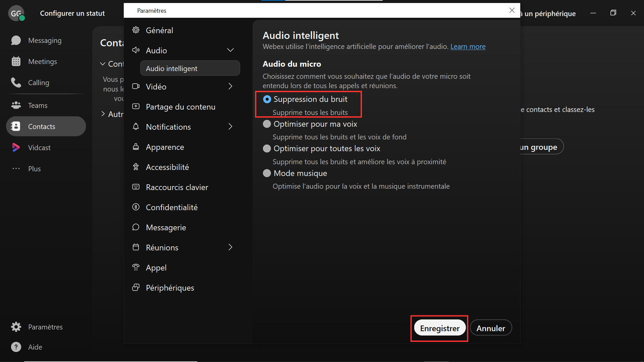Screen dimensions: 644x362
Task: Click the Meetings calendar icon in sidebar
Action: coord(16,61)
